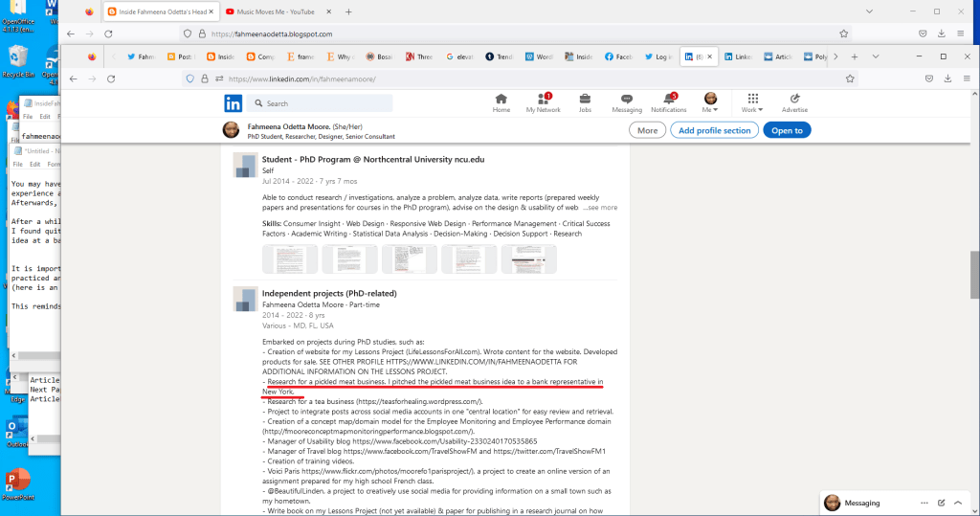Click the back arrow in LinkedIn window
This screenshot has width=980, height=516.
click(x=73, y=79)
